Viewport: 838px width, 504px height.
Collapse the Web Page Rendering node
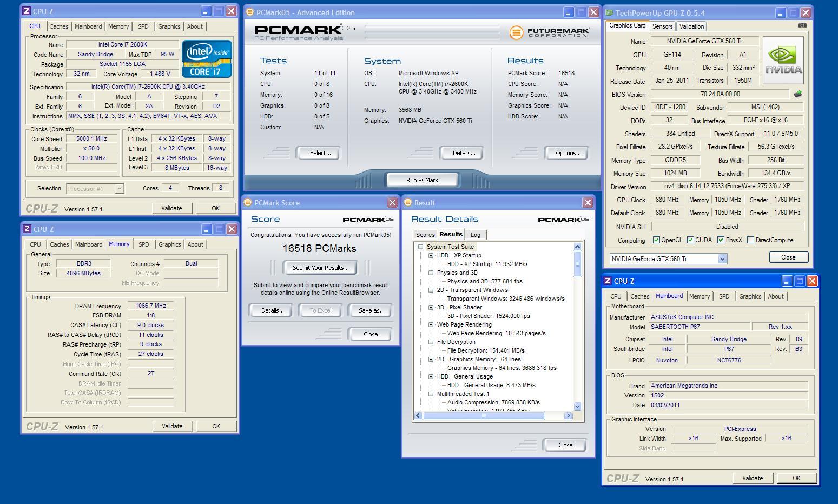[431, 324]
